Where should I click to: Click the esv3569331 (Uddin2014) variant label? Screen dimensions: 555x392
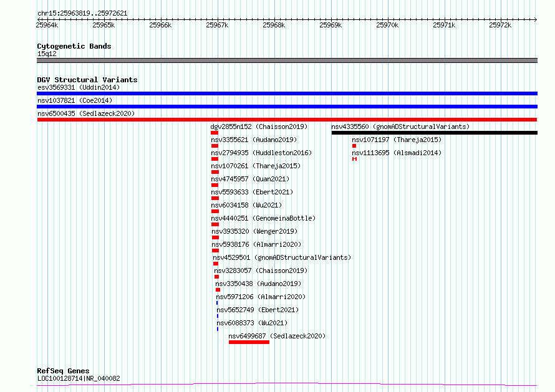tap(79, 87)
